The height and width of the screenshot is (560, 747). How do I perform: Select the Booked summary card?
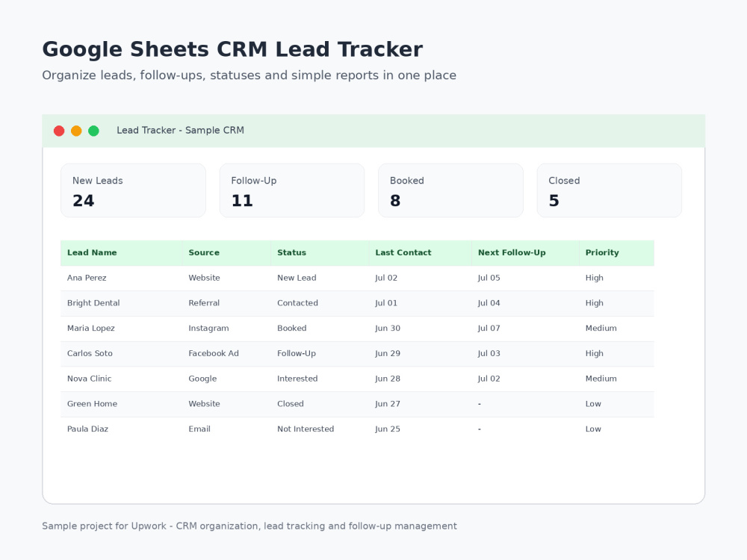coord(450,190)
